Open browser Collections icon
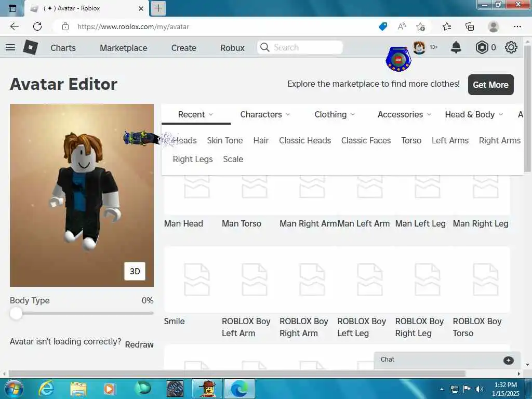This screenshot has width=532, height=399. click(x=470, y=26)
